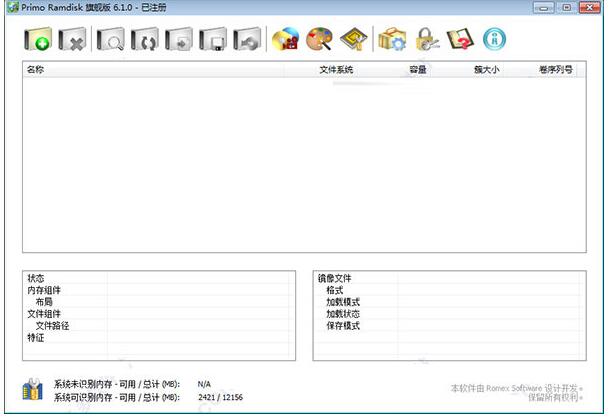
Task: Click the load image icon with arrow
Action: [x=179, y=39]
